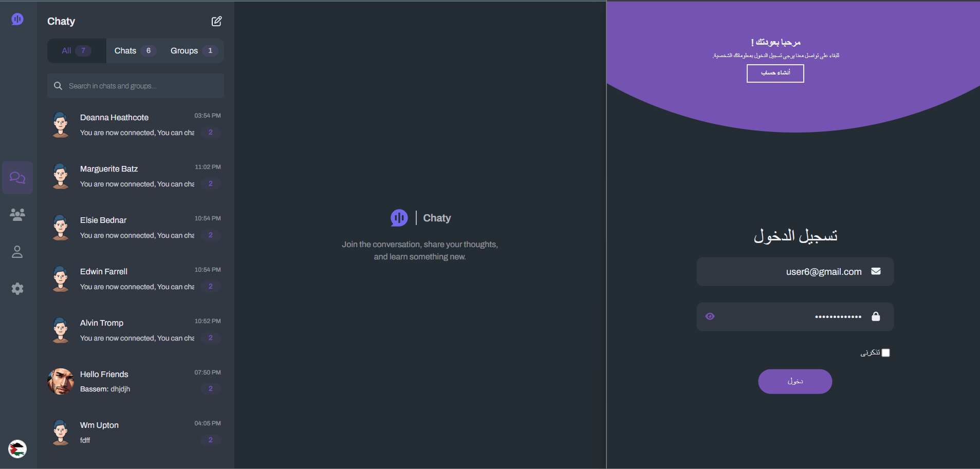Check the remember me checkbox
This screenshot has height=469, width=980.
pyautogui.click(x=885, y=352)
